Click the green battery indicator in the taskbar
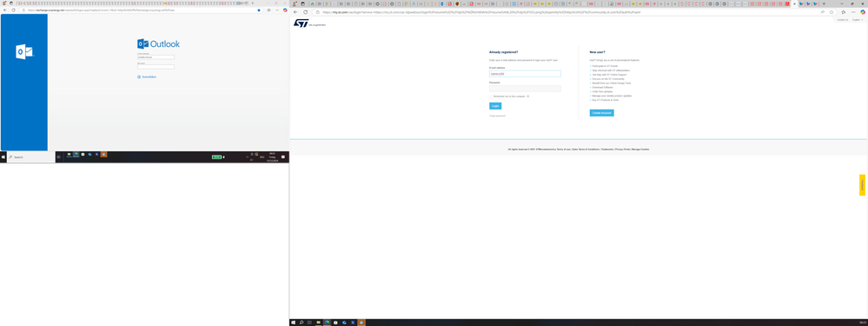 [217, 157]
